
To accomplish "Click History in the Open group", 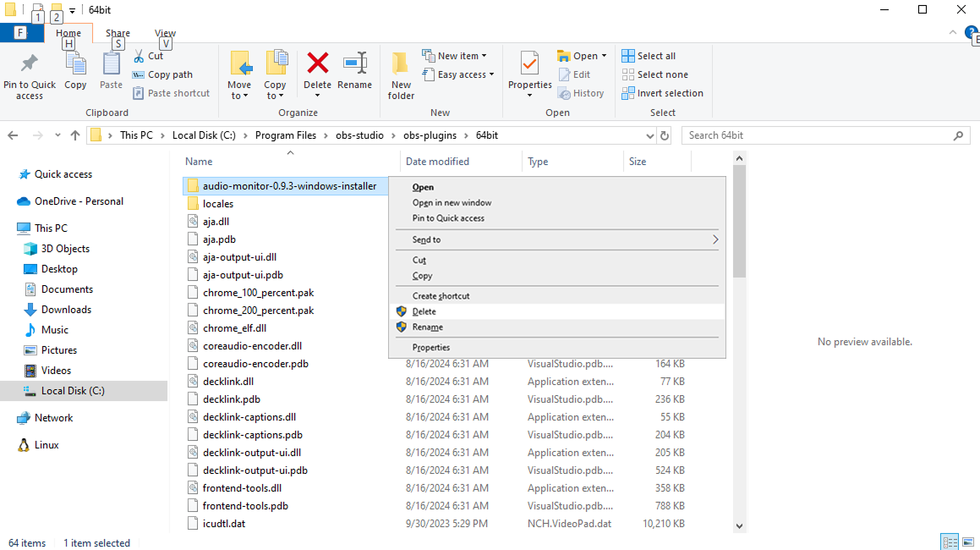I will pos(581,93).
